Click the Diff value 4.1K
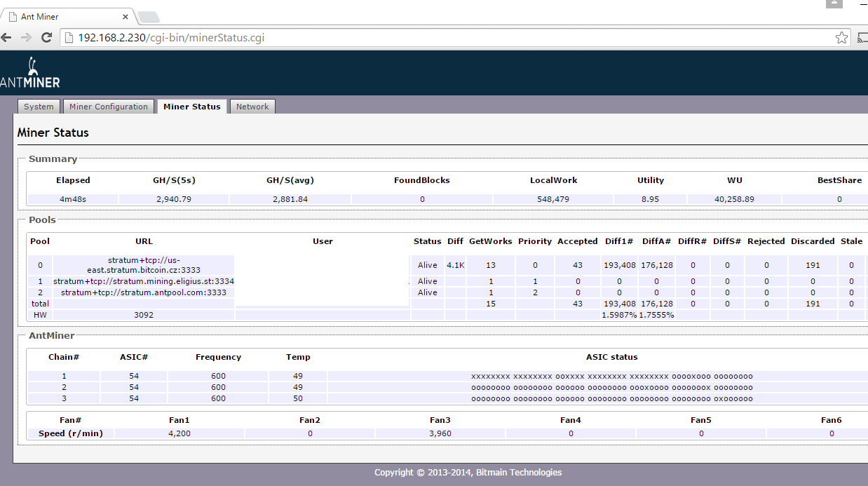 (x=455, y=265)
